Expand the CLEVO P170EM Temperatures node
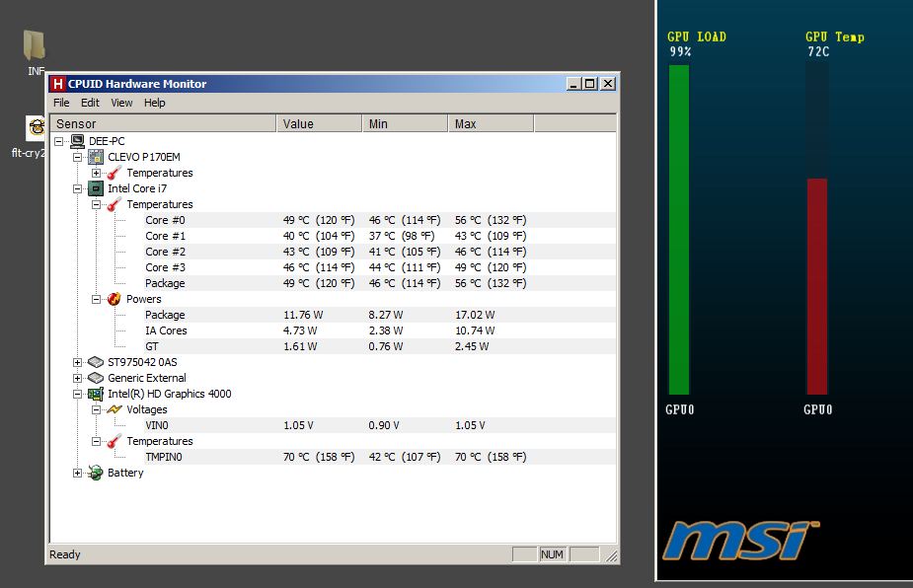Screen dimensions: 913x588 point(96,173)
